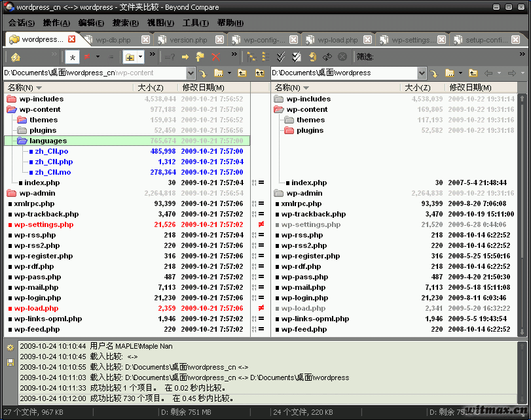Toggle the dimmed equals Show Same filter

pyautogui.click(x=111, y=57)
